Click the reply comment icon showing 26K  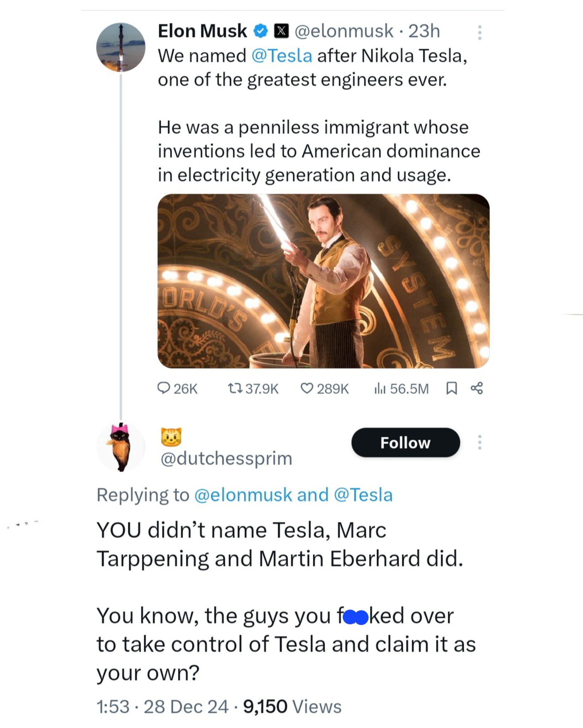(x=164, y=388)
